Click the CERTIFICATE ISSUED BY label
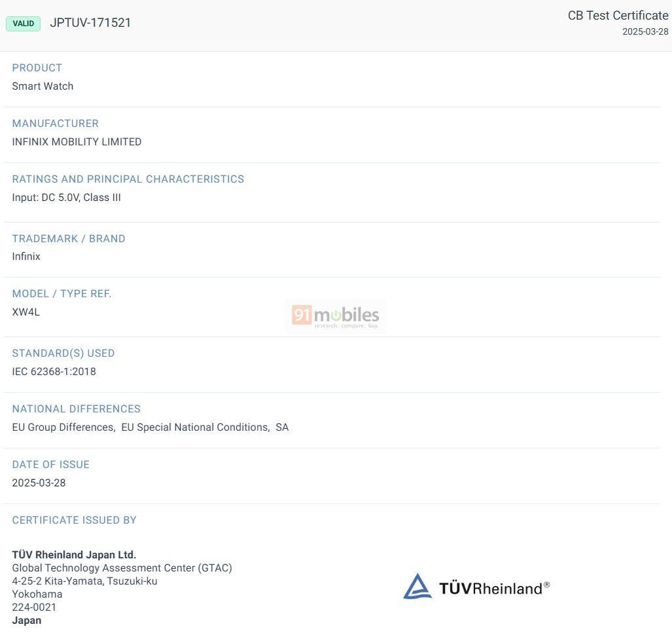This screenshot has height=633, width=672. (74, 520)
